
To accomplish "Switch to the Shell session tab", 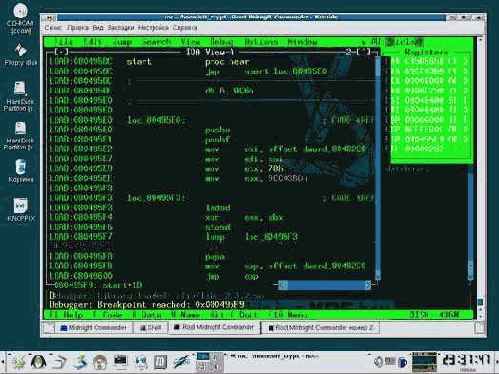I will (x=150, y=328).
